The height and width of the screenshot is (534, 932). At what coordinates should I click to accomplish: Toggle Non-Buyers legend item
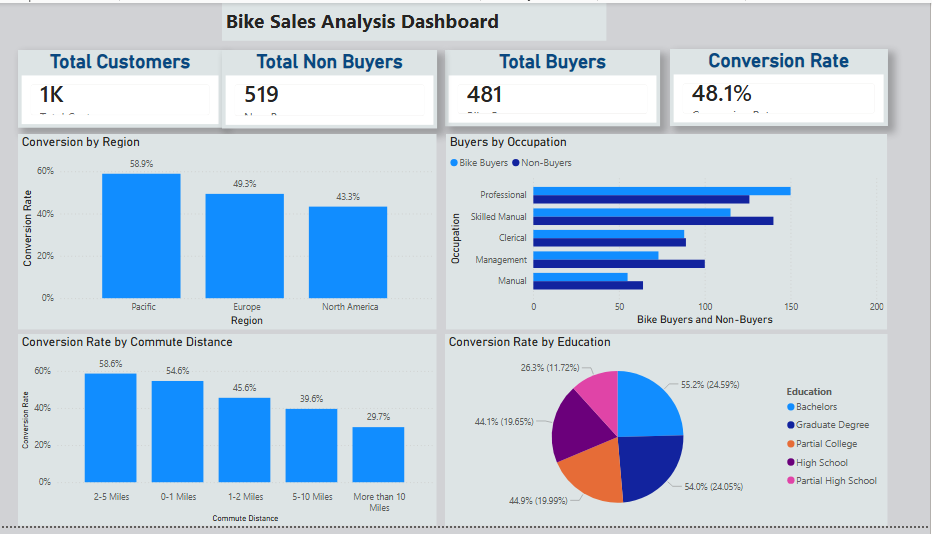click(541, 163)
